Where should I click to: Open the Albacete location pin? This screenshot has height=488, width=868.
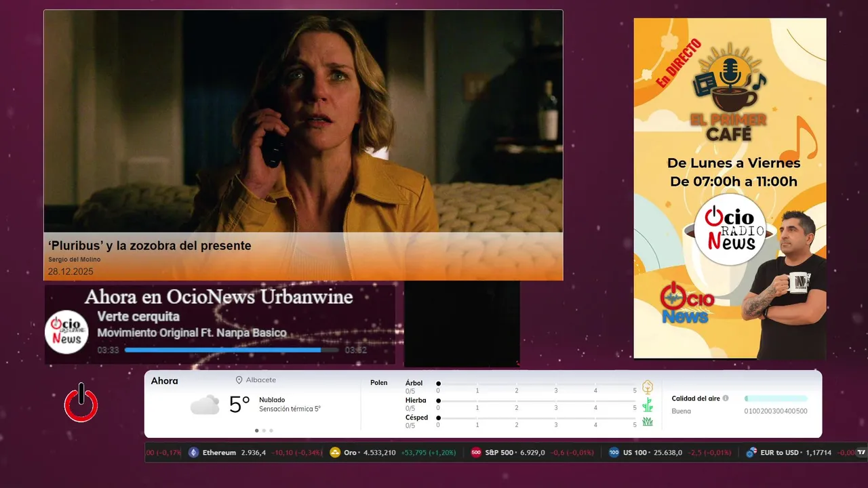pyautogui.click(x=239, y=380)
